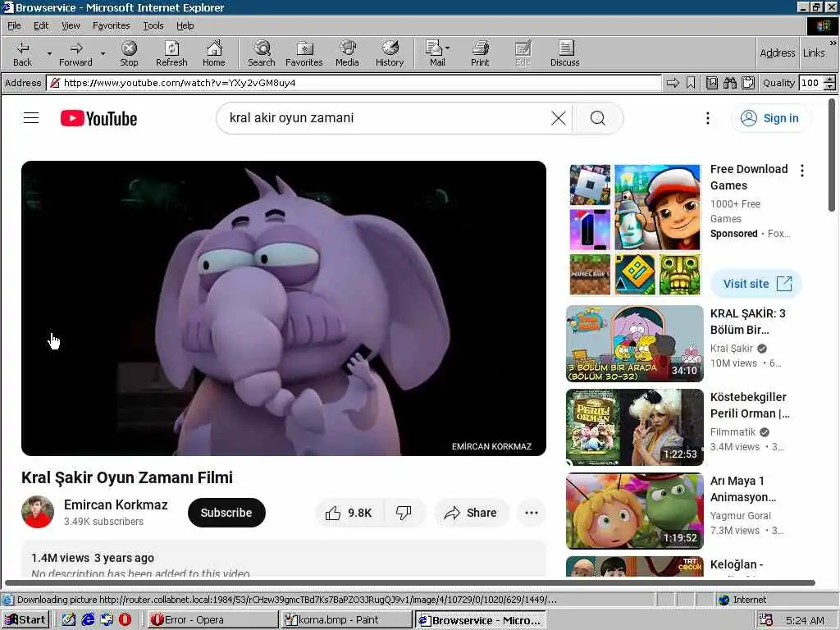
Task: Click the YouTube magnifier search button
Action: click(x=598, y=118)
